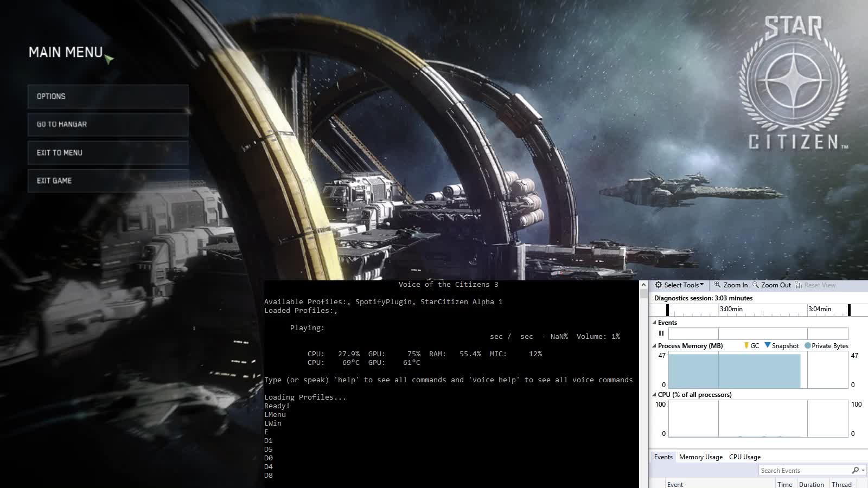The width and height of the screenshot is (868, 488).
Task: Click the yellow GC legend marker
Action: (x=746, y=345)
